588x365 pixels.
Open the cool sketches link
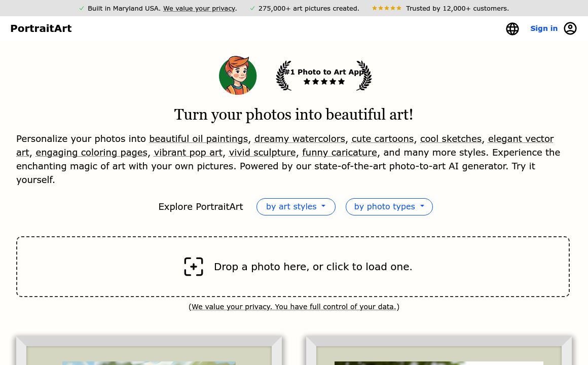(x=451, y=139)
